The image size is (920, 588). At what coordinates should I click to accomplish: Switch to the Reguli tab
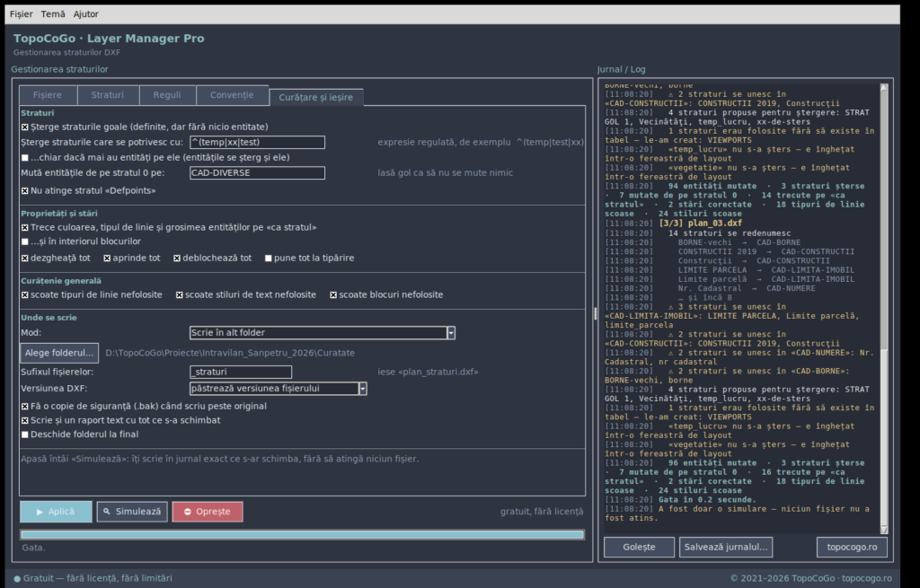pos(167,95)
